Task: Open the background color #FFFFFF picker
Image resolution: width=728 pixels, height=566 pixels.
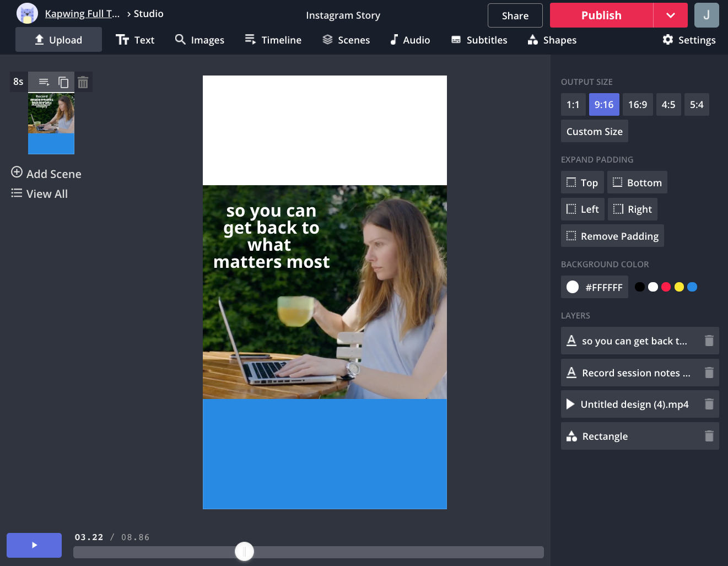Action: [x=594, y=287]
